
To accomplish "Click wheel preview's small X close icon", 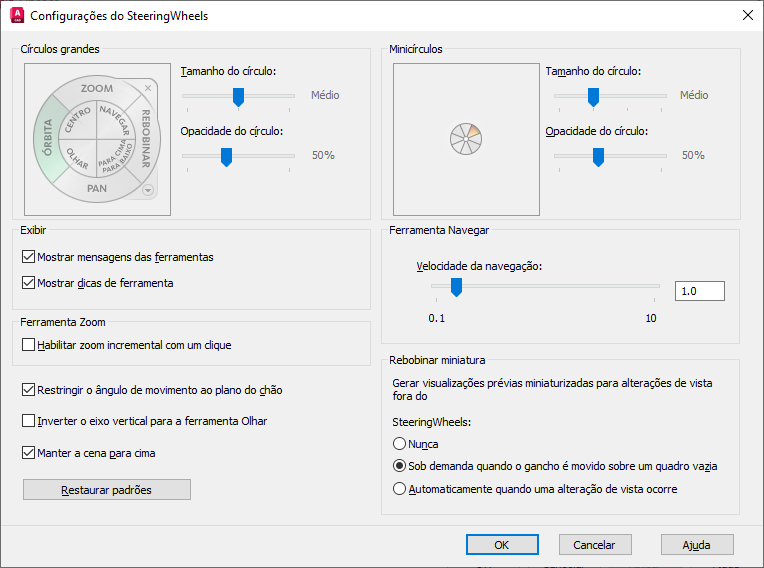I will coord(148,88).
